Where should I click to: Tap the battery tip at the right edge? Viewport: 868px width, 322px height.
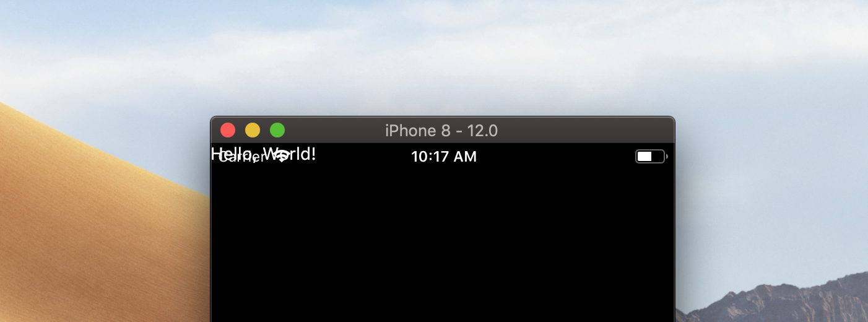[667, 157]
